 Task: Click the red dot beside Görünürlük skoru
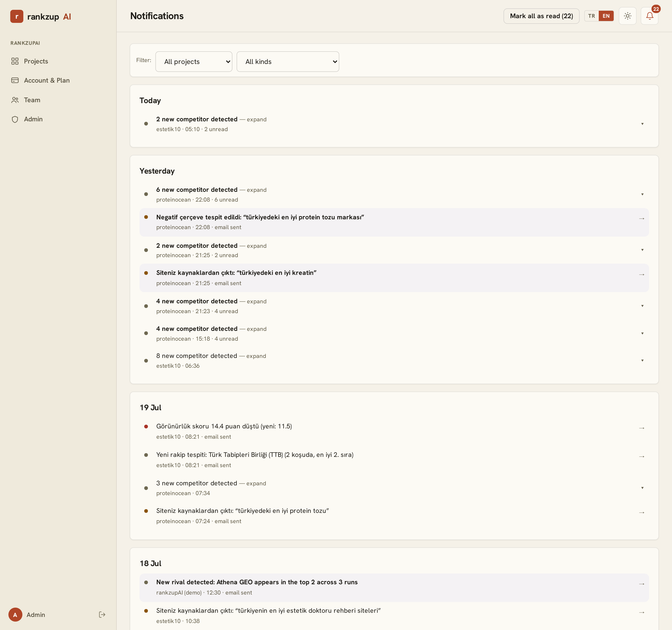[146, 427]
